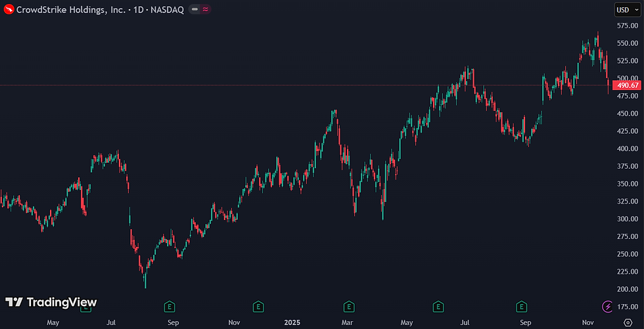
Task: Click the 425.00 price axis label
Action: [x=628, y=131]
